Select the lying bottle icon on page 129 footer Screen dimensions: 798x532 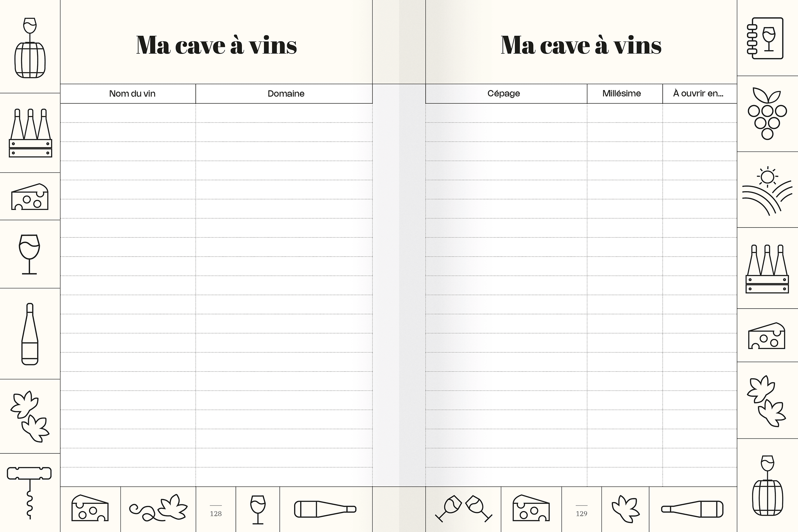pyautogui.click(x=692, y=509)
